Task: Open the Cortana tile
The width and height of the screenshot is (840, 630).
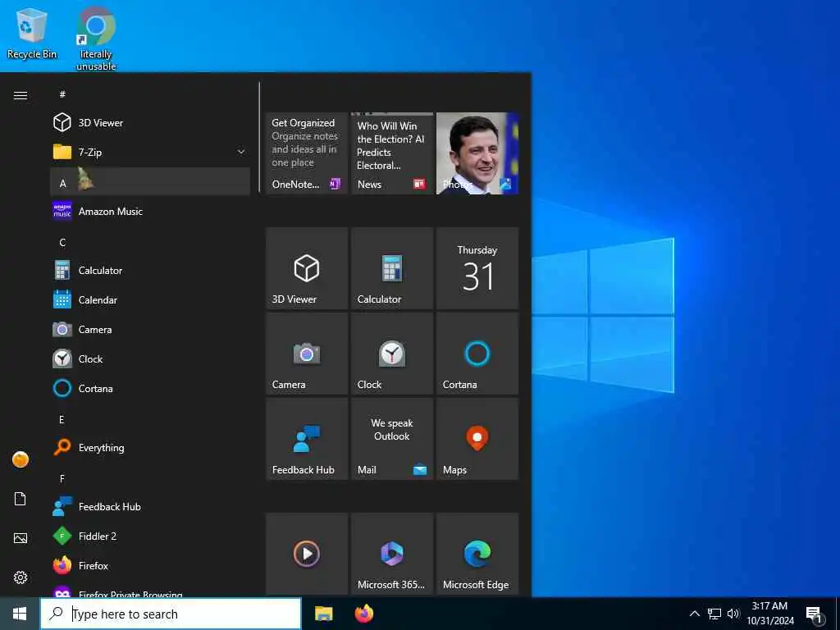Action: coord(477,354)
